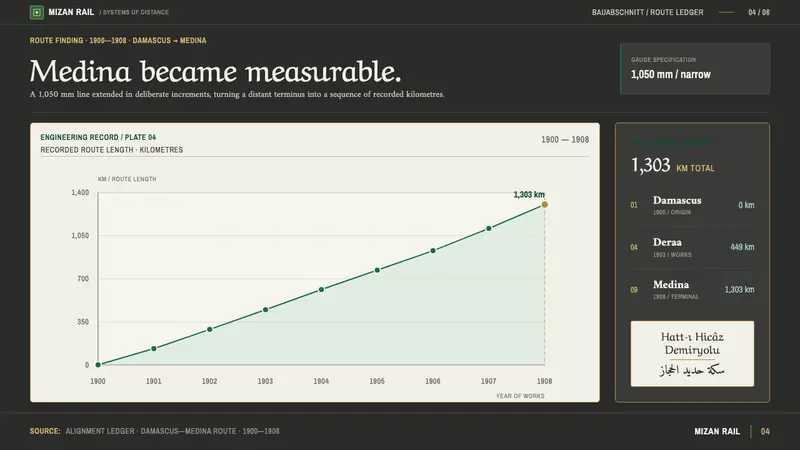Click the 'MIZAN RAIL' header brand name
The width and height of the screenshot is (800, 450).
coord(71,12)
